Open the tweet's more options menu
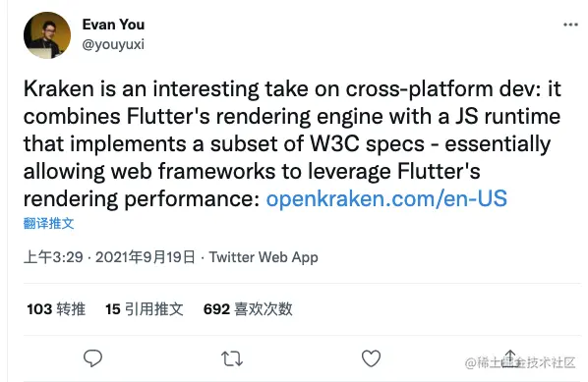The width and height of the screenshot is (588, 382). [x=570, y=25]
